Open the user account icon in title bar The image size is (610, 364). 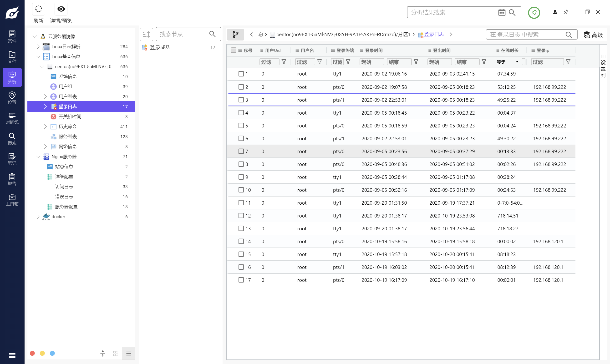pyautogui.click(x=555, y=12)
